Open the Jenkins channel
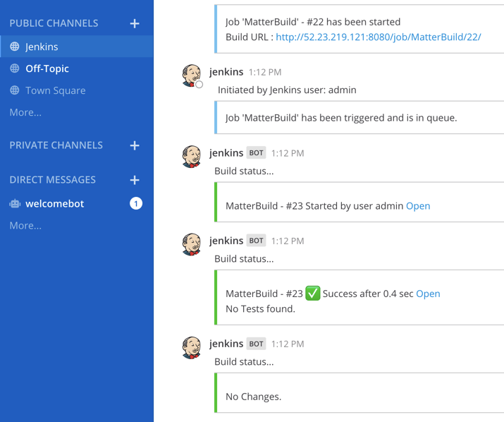The height and width of the screenshot is (422, 504). point(77,47)
